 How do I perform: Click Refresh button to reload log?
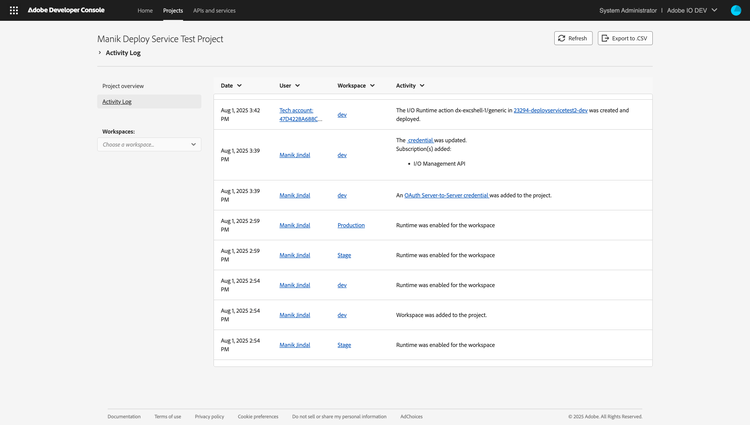pyautogui.click(x=573, y=38)
